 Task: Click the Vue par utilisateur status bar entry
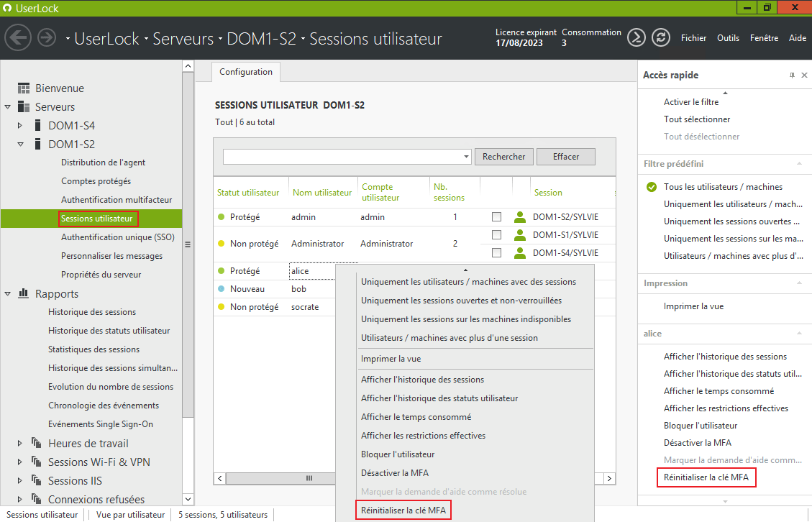130,514
